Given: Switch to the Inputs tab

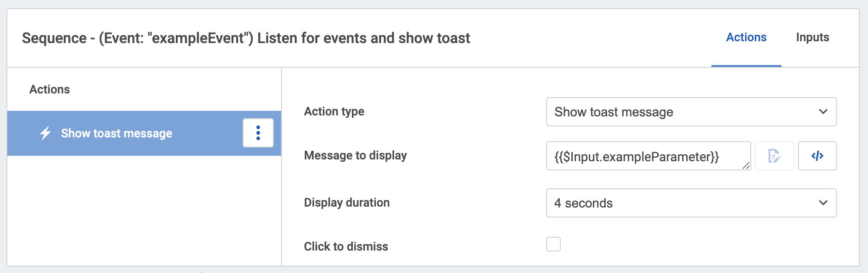Looking at the screenshot, I should [812, 37].
